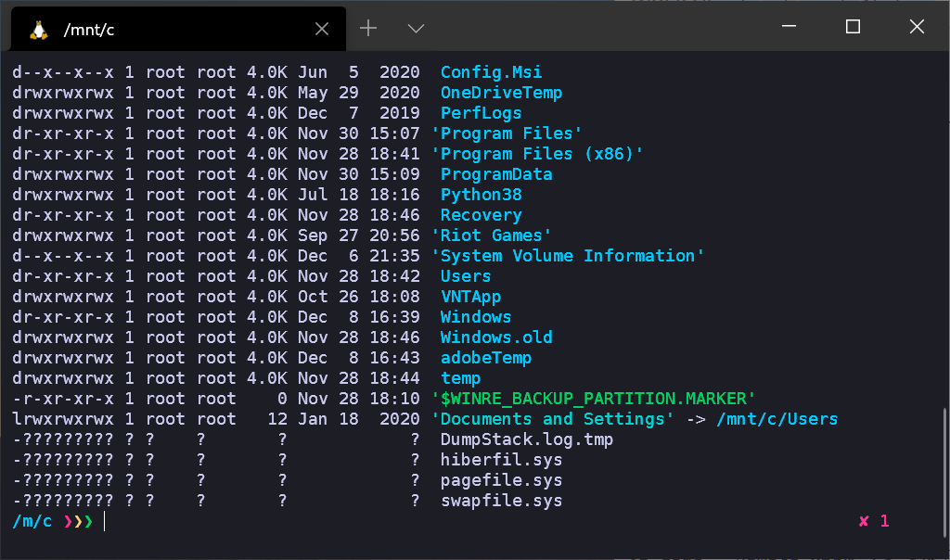Click the Windows.old directory name
The width and height of the screenshot is (950, 560).
pyautogui.click(x=496, y=337)
